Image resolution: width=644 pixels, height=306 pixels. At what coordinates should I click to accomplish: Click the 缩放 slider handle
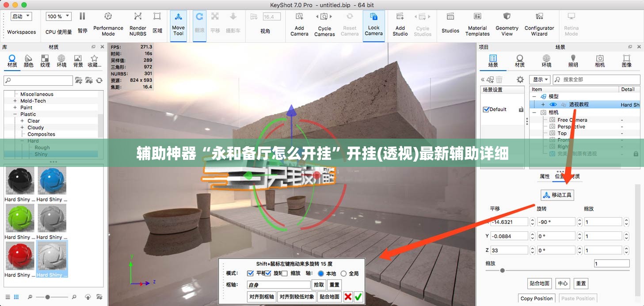coord(502,271)
